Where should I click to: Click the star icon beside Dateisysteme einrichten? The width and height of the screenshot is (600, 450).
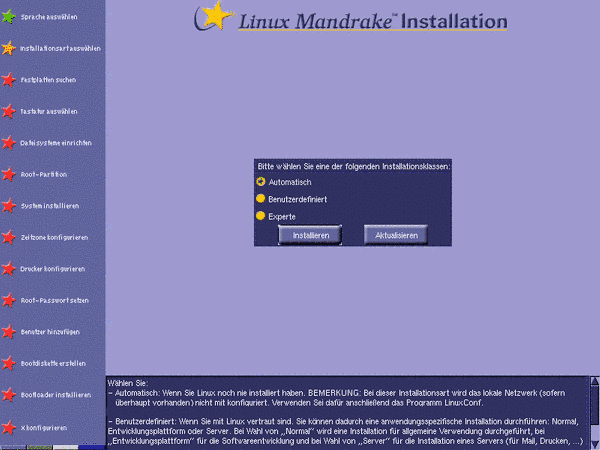pyautogui.click(x=8, y=142)
